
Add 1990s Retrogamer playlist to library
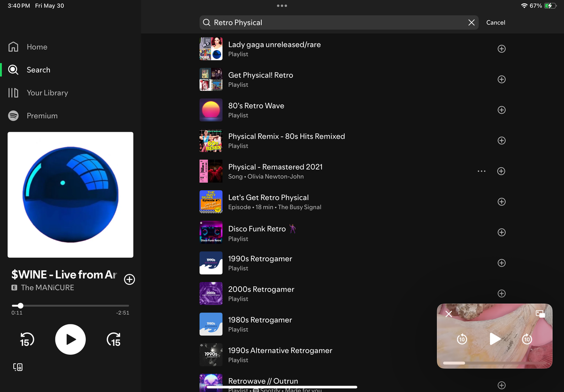501,263
